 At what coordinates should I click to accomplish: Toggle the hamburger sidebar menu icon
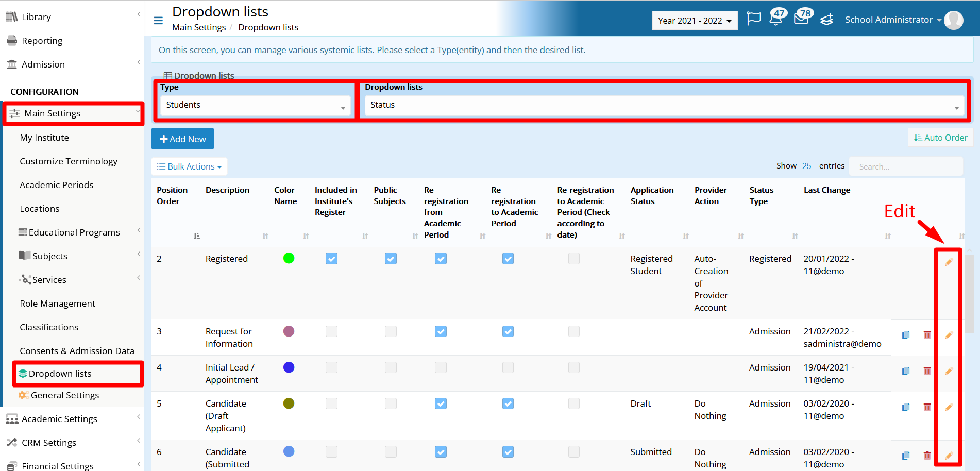coord(158,21)
